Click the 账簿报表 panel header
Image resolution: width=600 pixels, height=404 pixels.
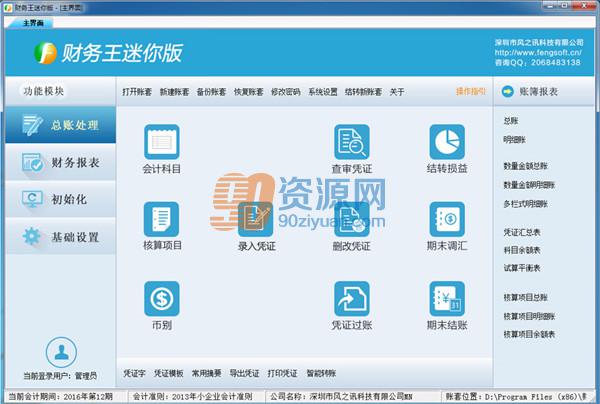tap(544, 91)
